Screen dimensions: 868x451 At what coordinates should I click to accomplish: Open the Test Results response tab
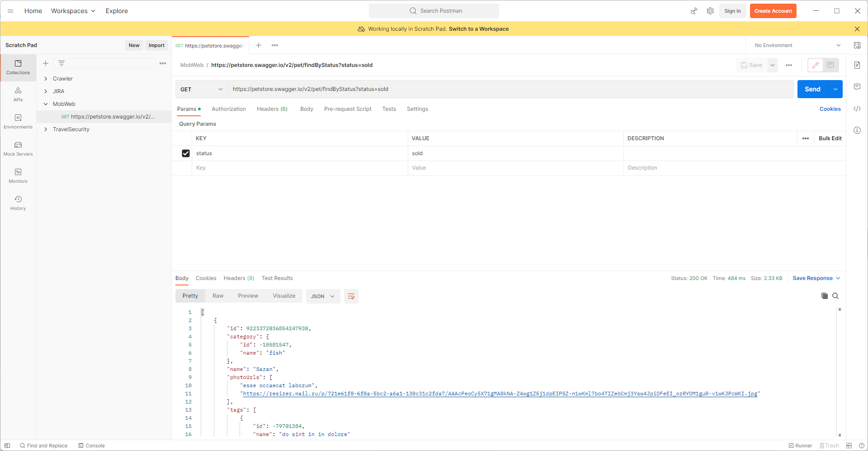click(x=277, y=278)
